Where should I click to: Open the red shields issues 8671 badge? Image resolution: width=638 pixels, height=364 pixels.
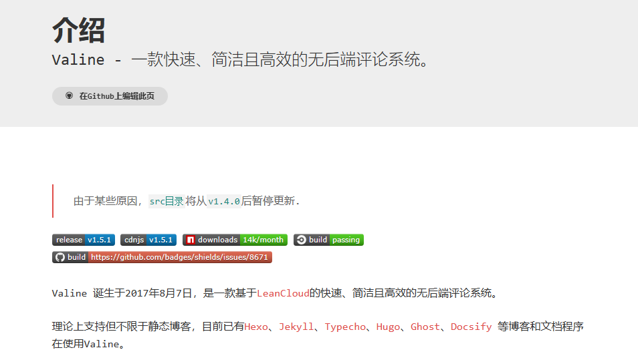(162, 257)
